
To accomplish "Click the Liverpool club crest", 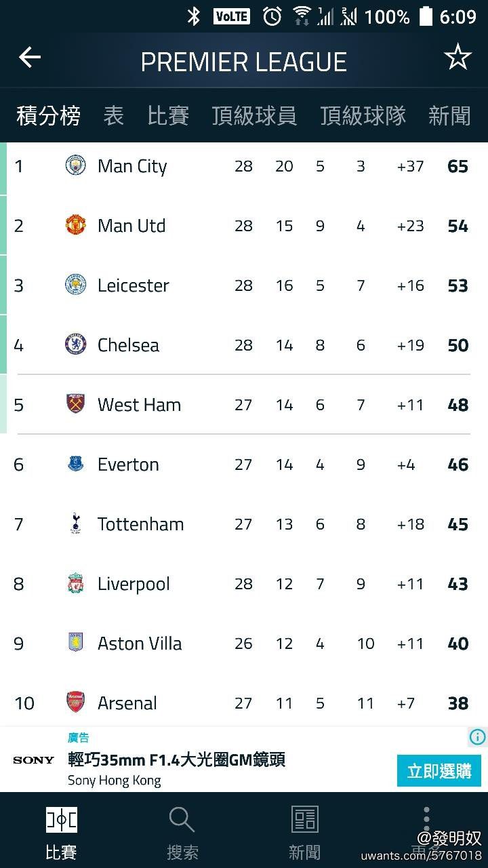I will 75,583.
